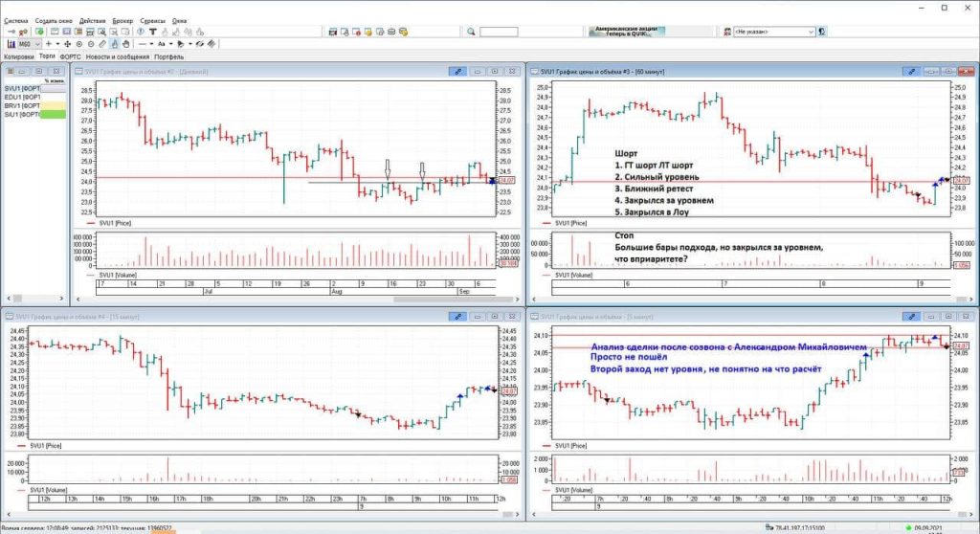This screenshot has width=980, height=534.
Task: Select the ruler measure tool
Action: (x=102, y=44)
